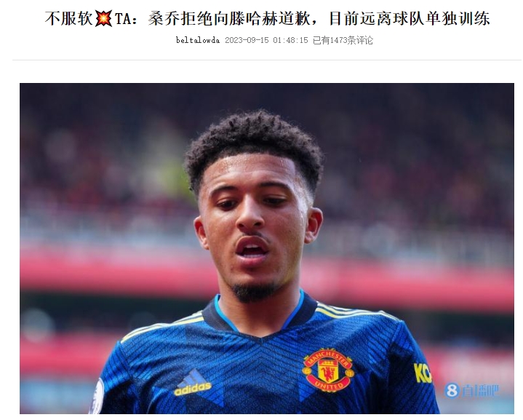Click the Premier League sleeve badge

click(x=97, y=396)
